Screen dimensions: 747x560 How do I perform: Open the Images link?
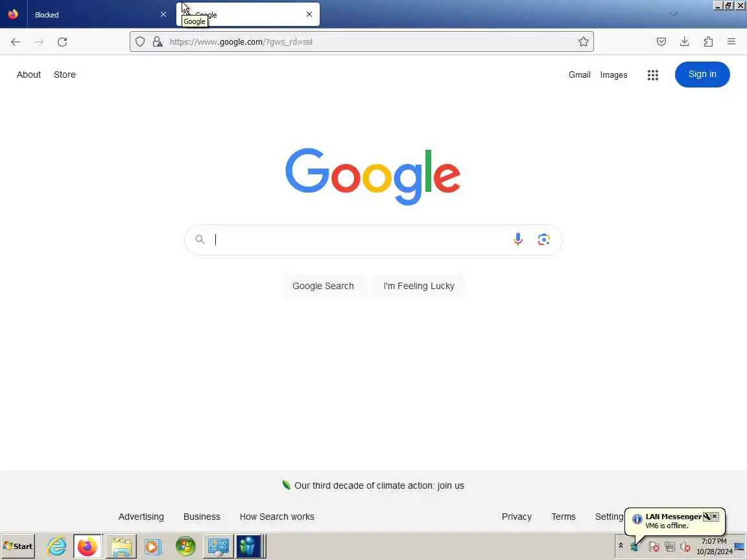(x=613, y=75)
